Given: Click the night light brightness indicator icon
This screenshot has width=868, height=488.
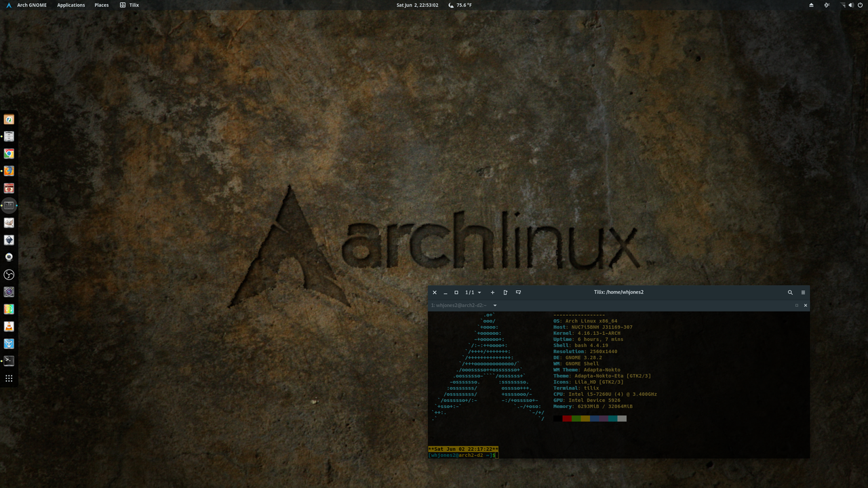Looking at the screenshot, I should click(x=827, y=5).
